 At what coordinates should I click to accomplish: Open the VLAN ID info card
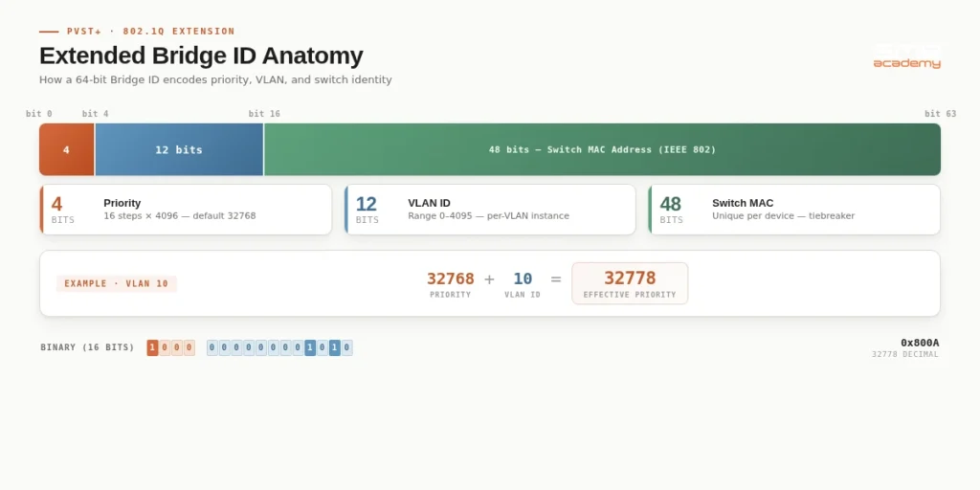tap(490, 210)
